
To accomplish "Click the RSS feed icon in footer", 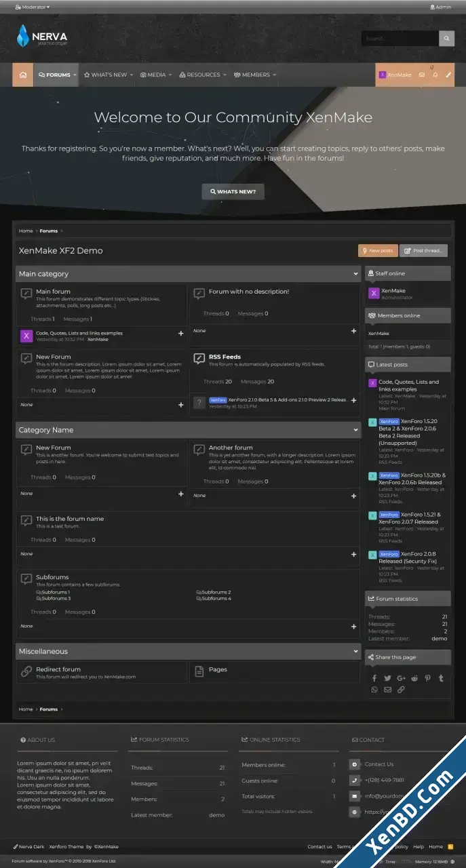I will (450, 846).
